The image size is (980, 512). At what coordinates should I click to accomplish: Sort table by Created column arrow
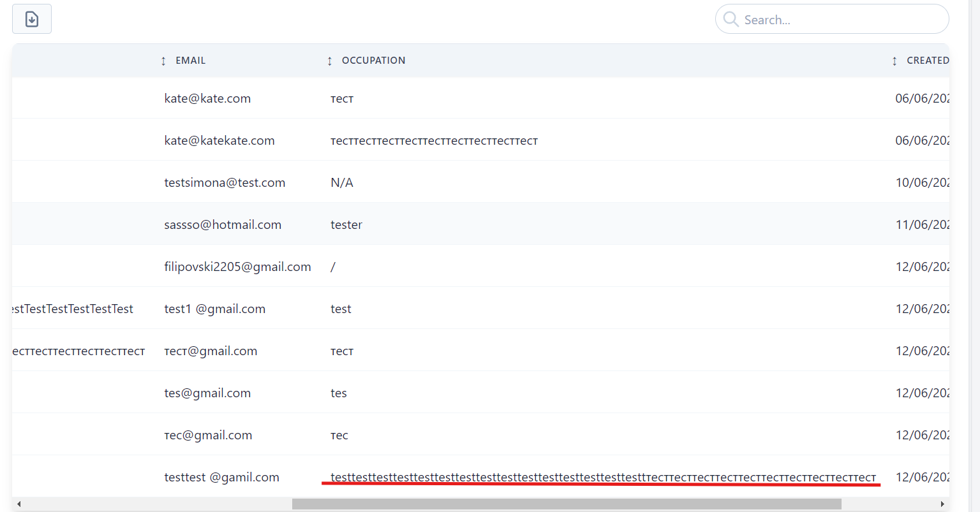point(895,61)
